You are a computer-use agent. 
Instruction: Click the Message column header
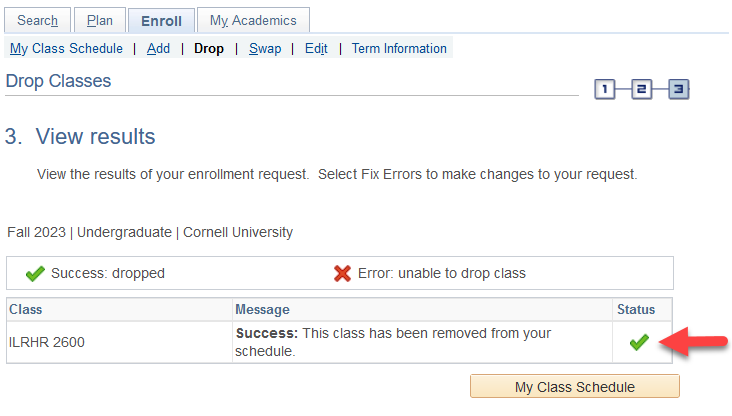(262, 309)
